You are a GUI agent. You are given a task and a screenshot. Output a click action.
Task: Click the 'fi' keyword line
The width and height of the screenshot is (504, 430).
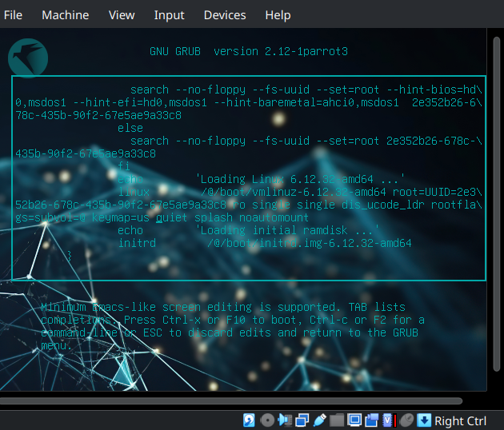tap(124, 166)
